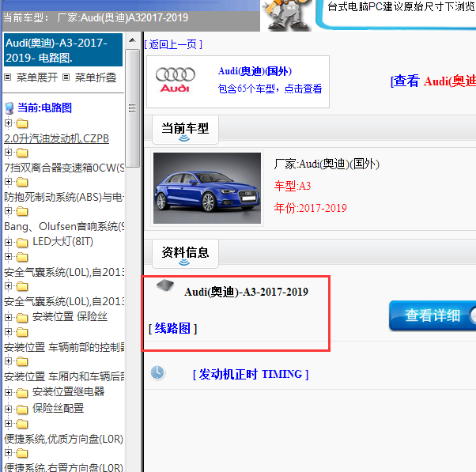Click the folder icon above 便捷系统,右置方向盘

(x=22, y=453)
